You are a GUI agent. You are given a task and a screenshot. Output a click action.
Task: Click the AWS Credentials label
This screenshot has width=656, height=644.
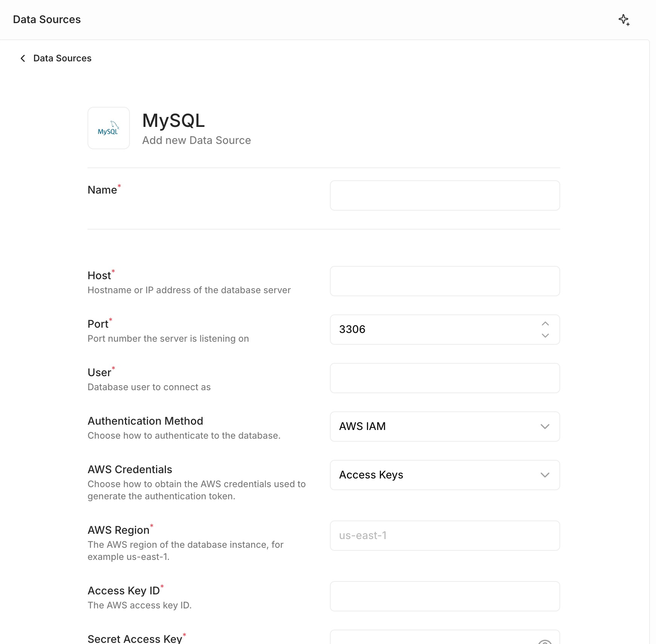coord(130,469)
